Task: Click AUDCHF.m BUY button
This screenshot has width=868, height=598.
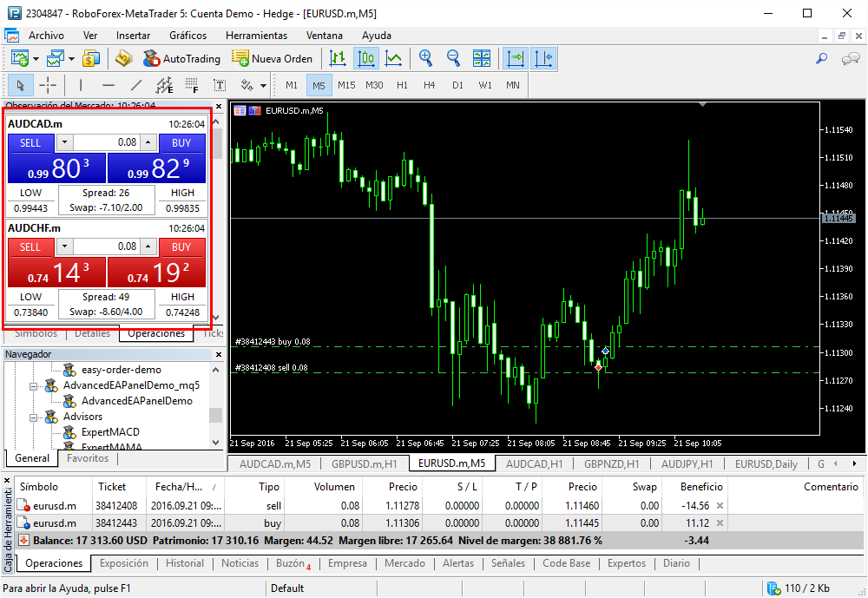Action: point(181,247)
